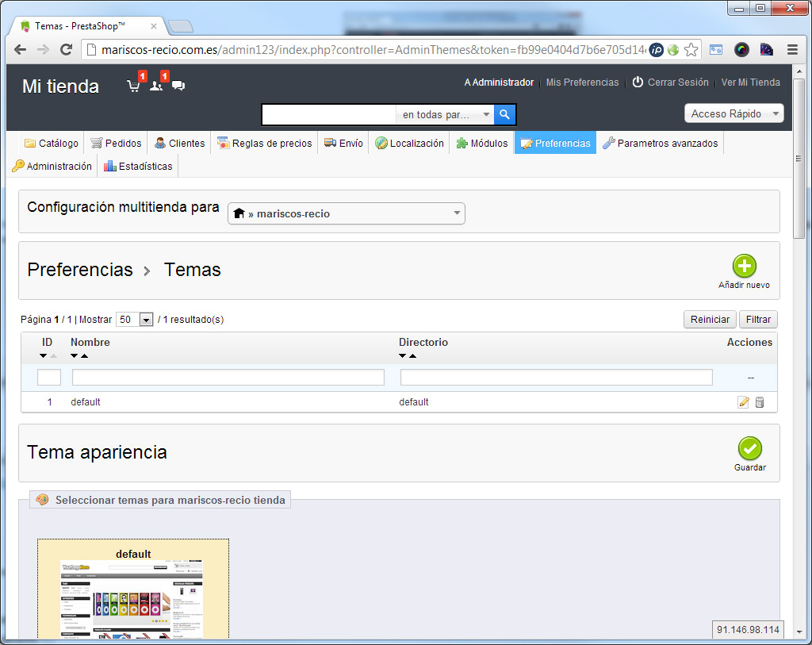Screen dimensions: 812x645
Task: Open the Estadísticas menu tab
Action: (138, 166)
